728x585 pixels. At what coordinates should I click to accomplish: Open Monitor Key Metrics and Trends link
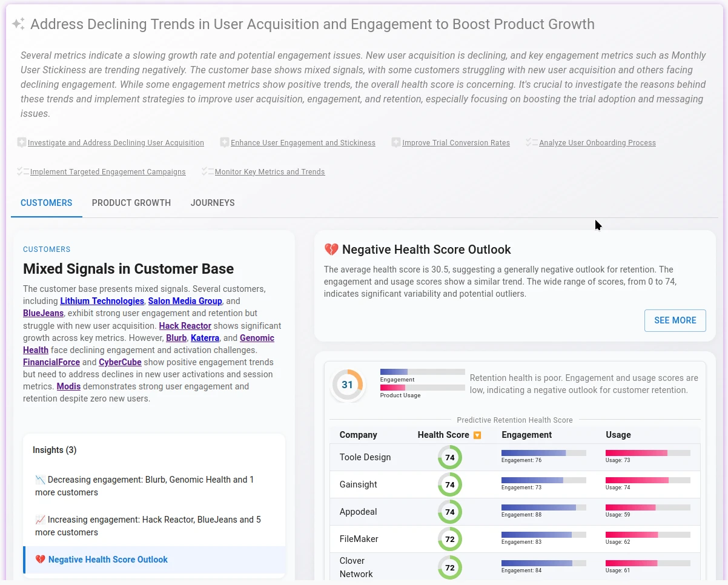[270, 172]
